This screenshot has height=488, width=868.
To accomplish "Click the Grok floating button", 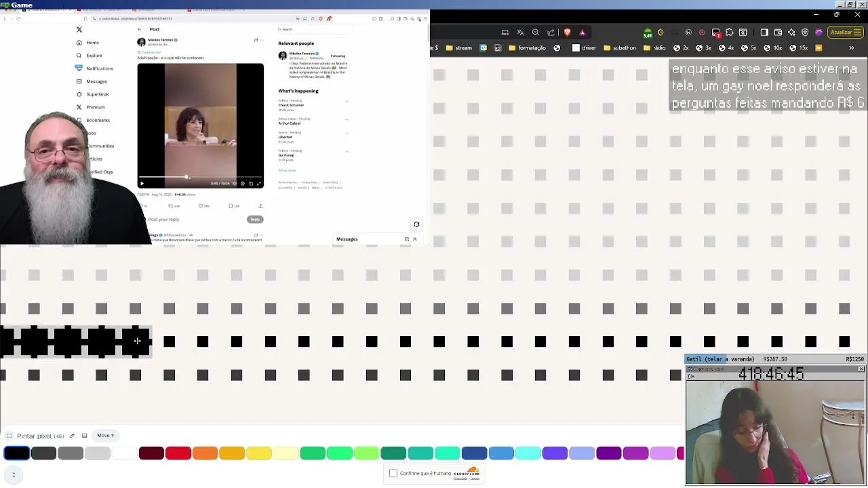I will (x=416, y=224).
